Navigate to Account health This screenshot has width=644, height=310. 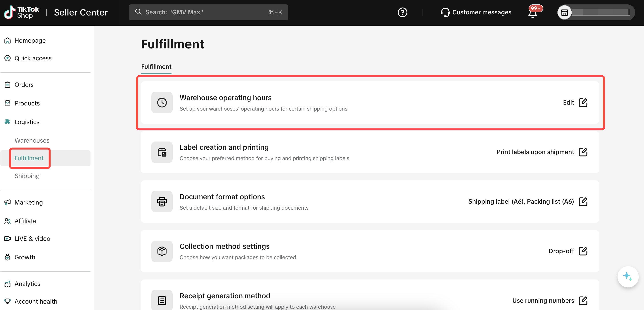click(36, 301)
